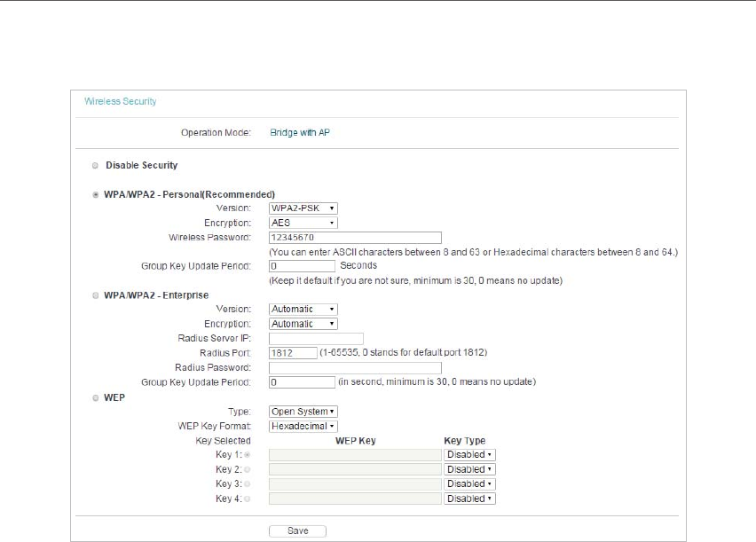The height and width of the screenshot is (542, 756).
Task: Expand the Enterprise Version Automatic dropdown
Action: (x=303, y=309)
